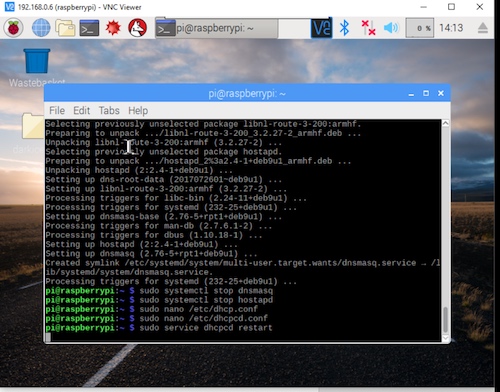Click 'Processing triggers for man-db' line

click(159, 226)
